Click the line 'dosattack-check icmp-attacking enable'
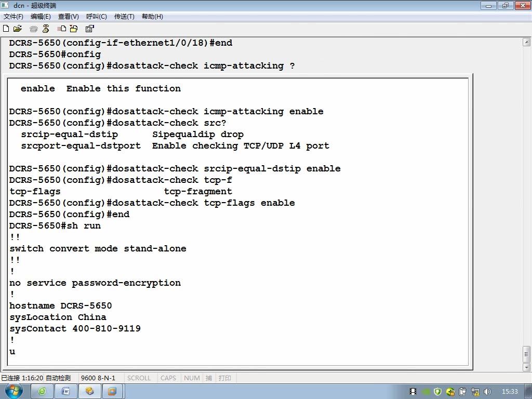This screenshot has height=399, width=532. (x=166, y=111)
